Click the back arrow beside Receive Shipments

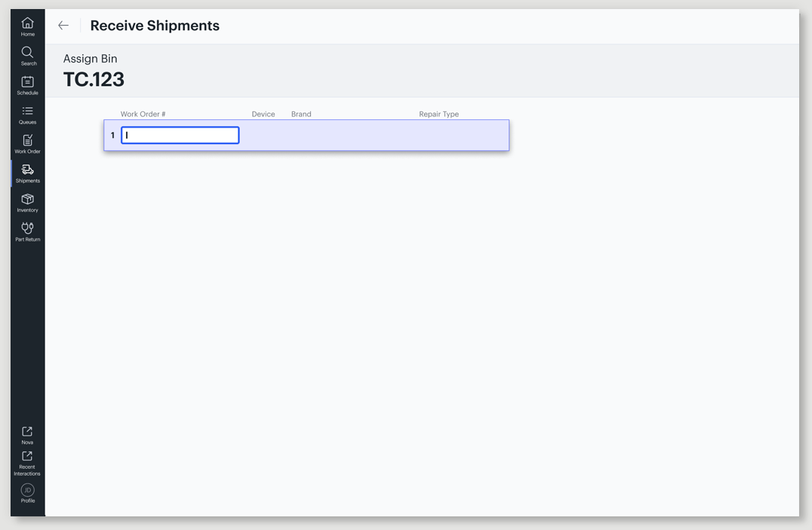pyautogui.click(x=63, y=26)
